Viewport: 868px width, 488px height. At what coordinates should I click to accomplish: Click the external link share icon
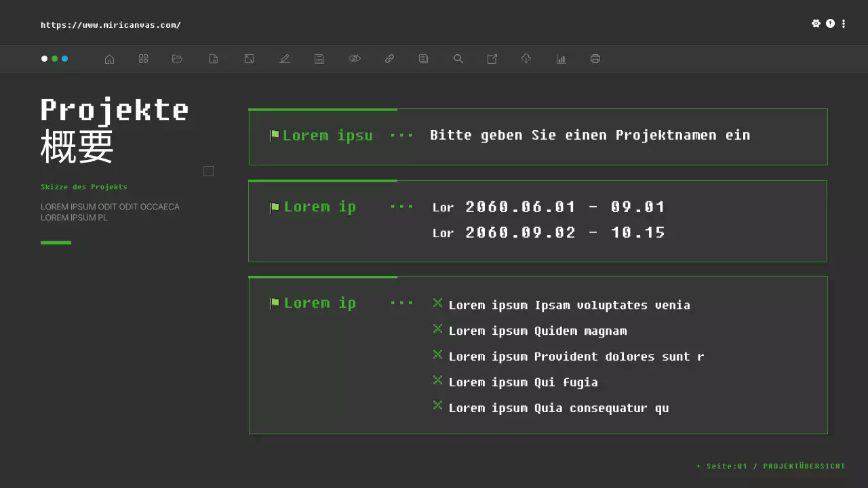[492, 59]
